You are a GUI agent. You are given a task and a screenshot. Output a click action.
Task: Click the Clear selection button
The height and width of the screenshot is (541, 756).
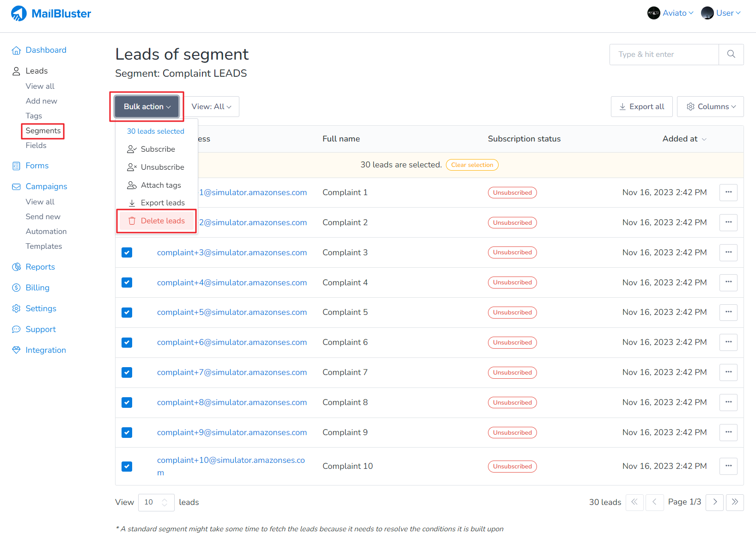click(x=472, y=165)
